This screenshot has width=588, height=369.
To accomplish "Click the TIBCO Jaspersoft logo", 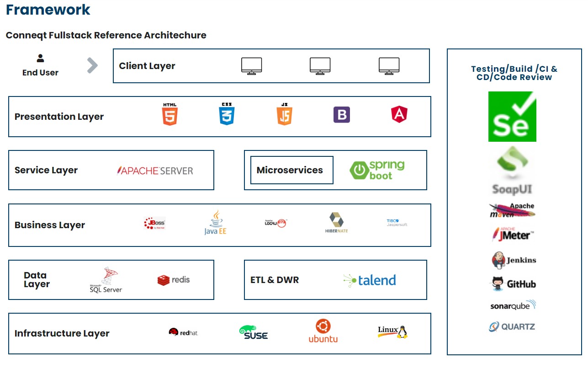I will [x=397, y=223].
